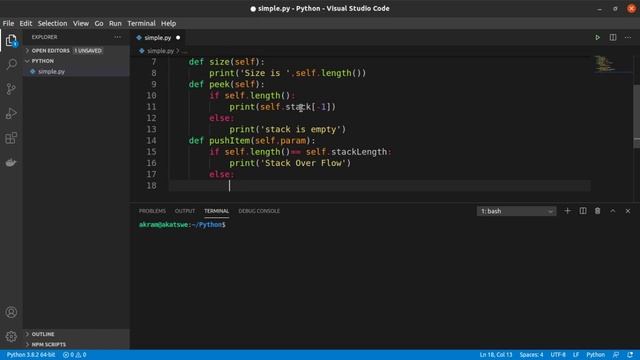
Task: Open the Run menu
Action: pos(115,23)
